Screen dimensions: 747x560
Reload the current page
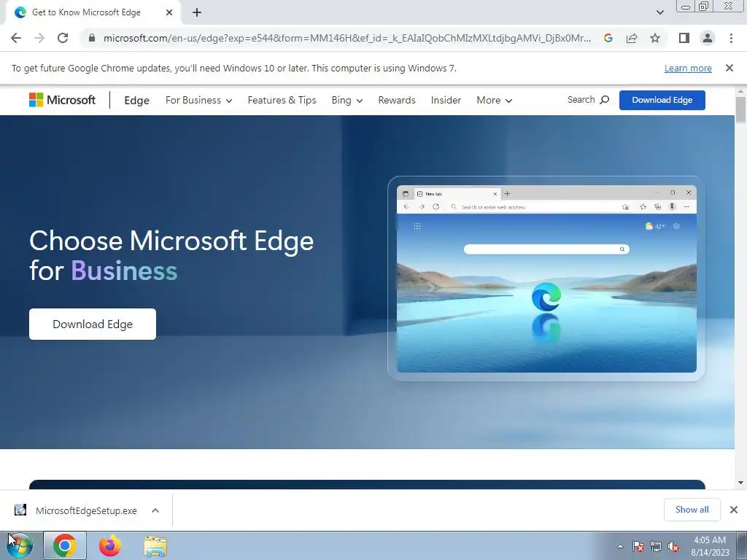pyautogui.click(x=63, y=38)
